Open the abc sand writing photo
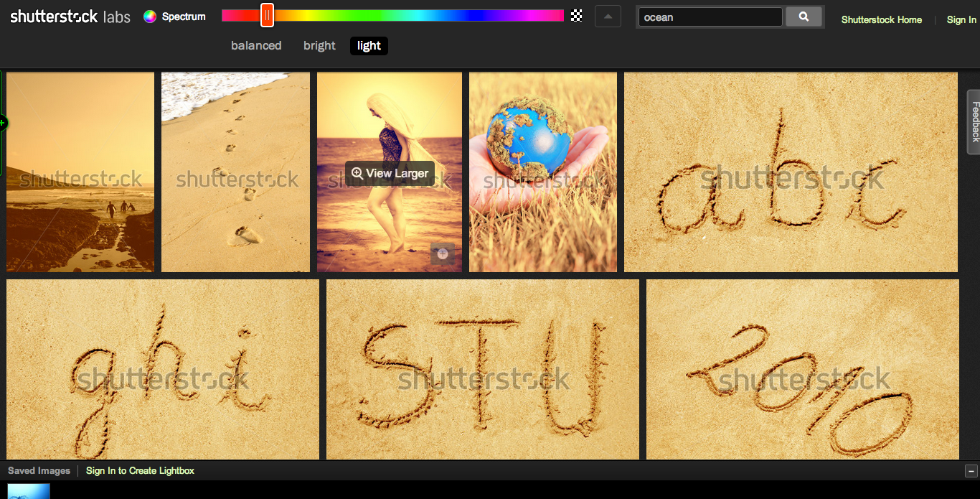 791,172
